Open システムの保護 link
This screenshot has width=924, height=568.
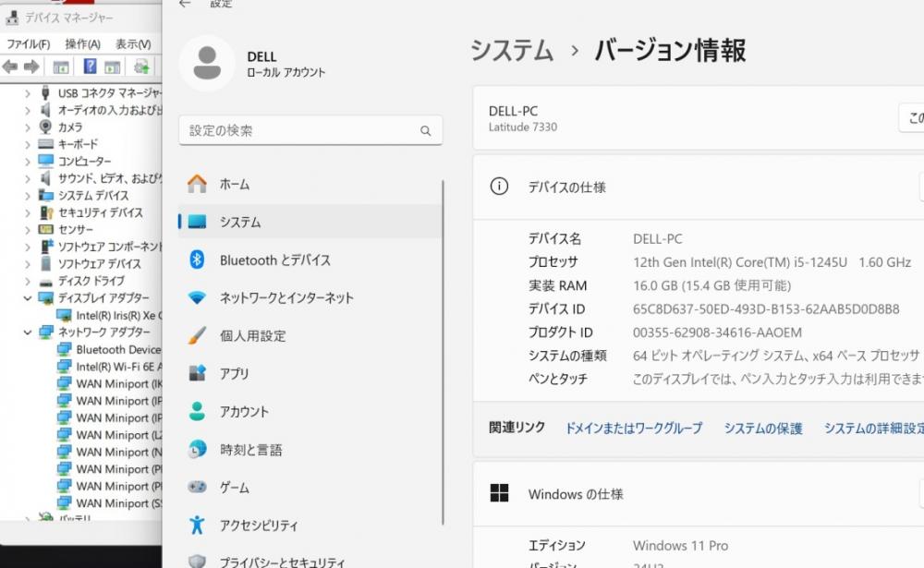coord(763,429)
